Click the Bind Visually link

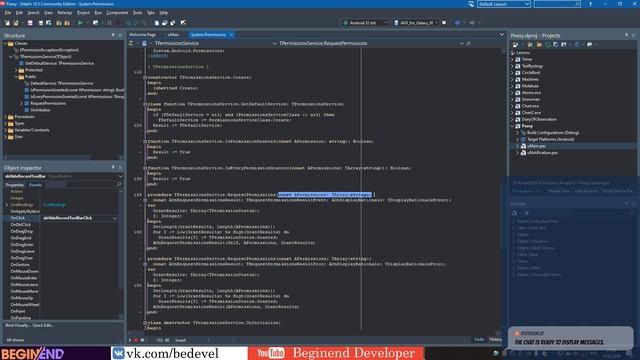point(17,325)
